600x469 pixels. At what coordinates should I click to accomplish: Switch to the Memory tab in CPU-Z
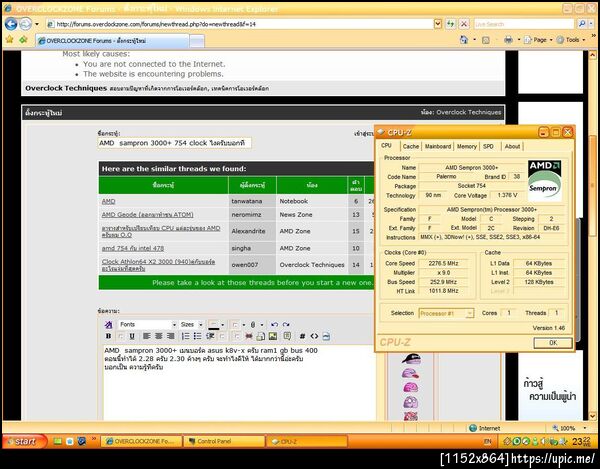coord(466,147)
